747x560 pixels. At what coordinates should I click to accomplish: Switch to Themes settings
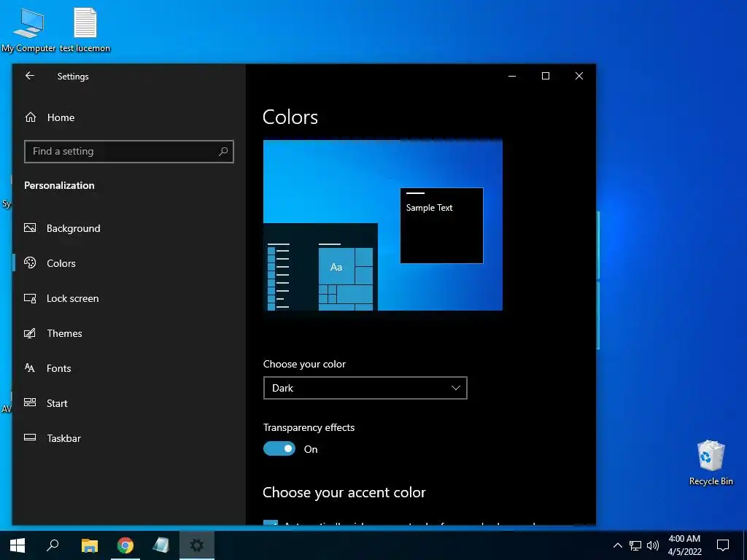(64, 333)
